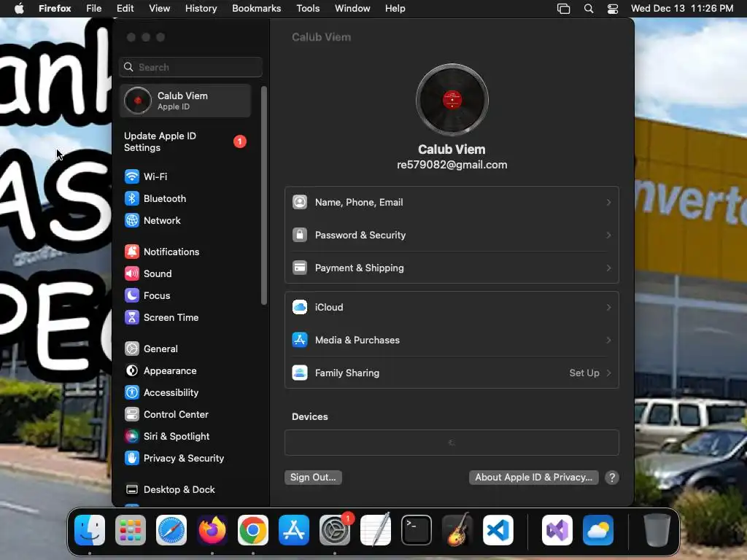Image resolution: width=747 pixels, height=560 pixels.
Task: Open Terminal from the Dock
Action: [x=417, y=531]
